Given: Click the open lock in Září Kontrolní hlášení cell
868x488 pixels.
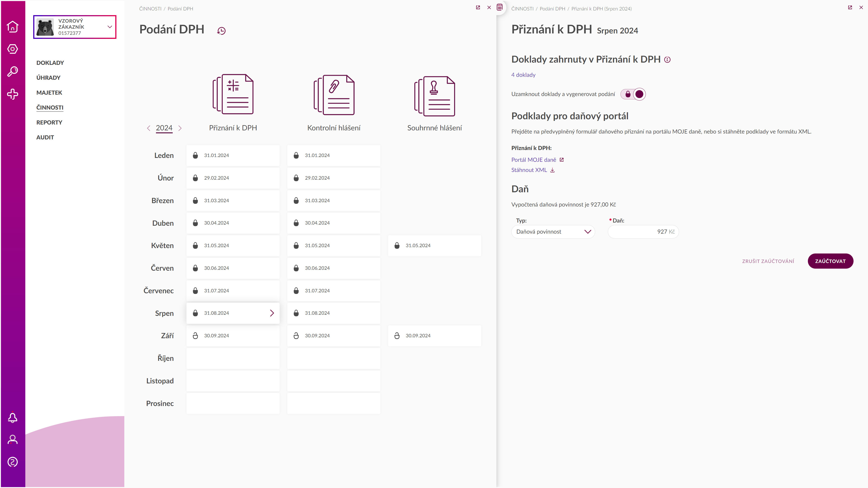Looking at the screenshot, I should pos(296,335).
